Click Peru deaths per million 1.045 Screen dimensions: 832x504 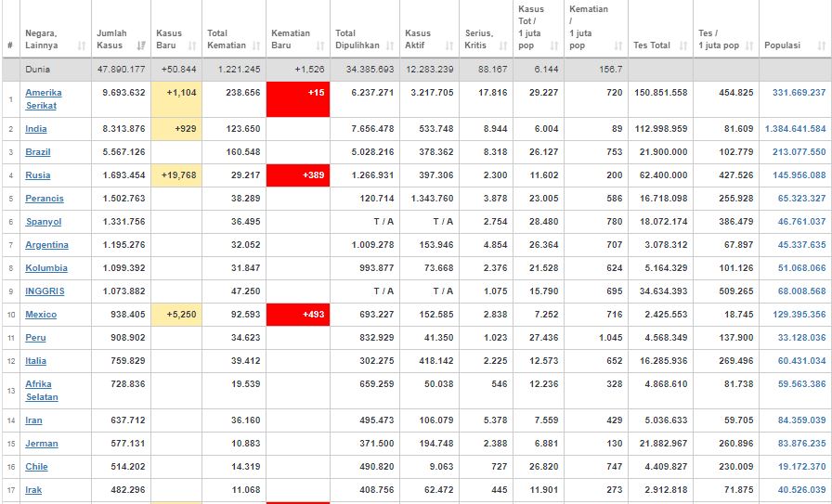[x=610, y=338]
